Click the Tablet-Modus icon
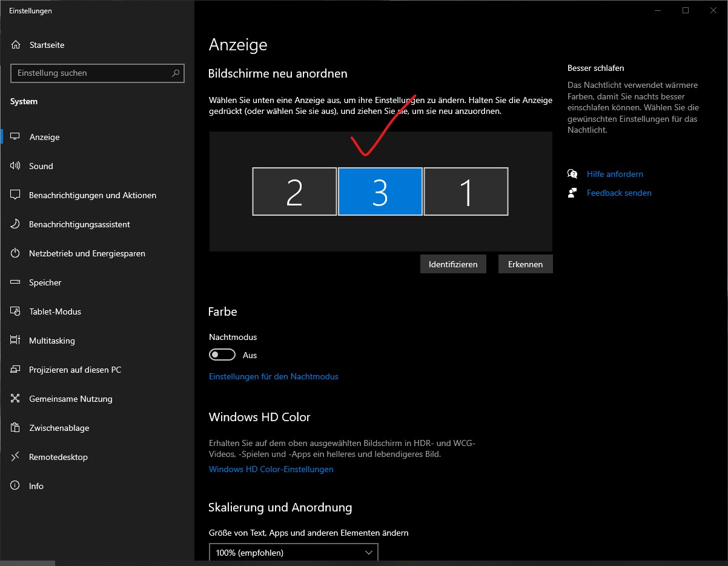 (x=15, y=311)
